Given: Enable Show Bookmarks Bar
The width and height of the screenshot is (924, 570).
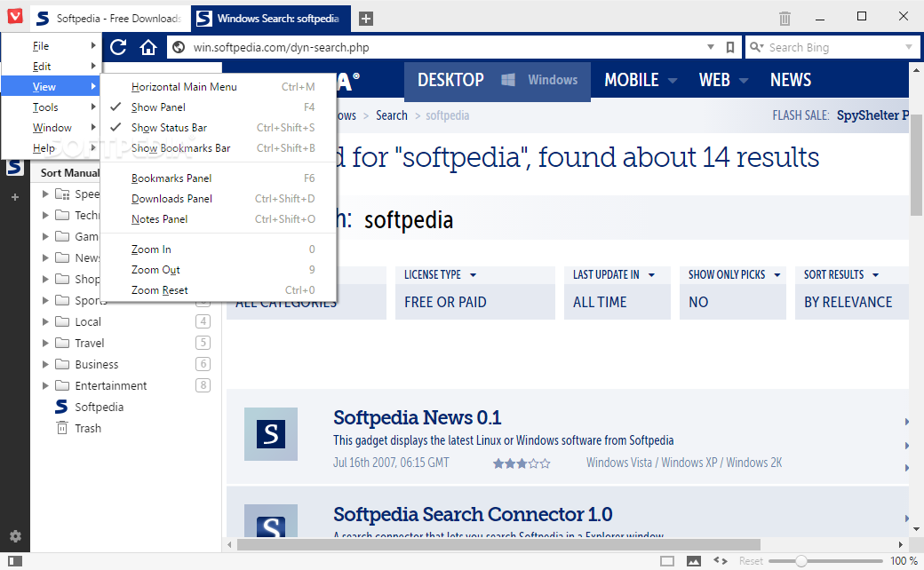Looking at the screenshot, I should pos(218,148).
